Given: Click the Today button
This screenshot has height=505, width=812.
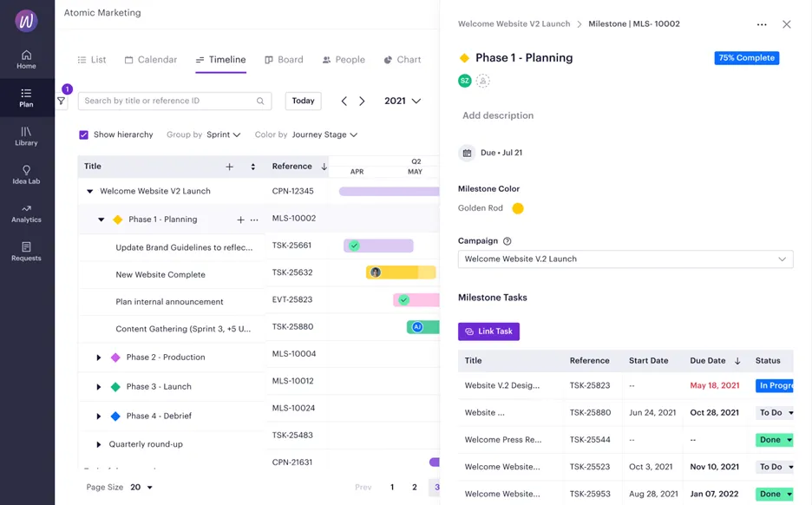Looking at the screenshot, I should [303, 101].
